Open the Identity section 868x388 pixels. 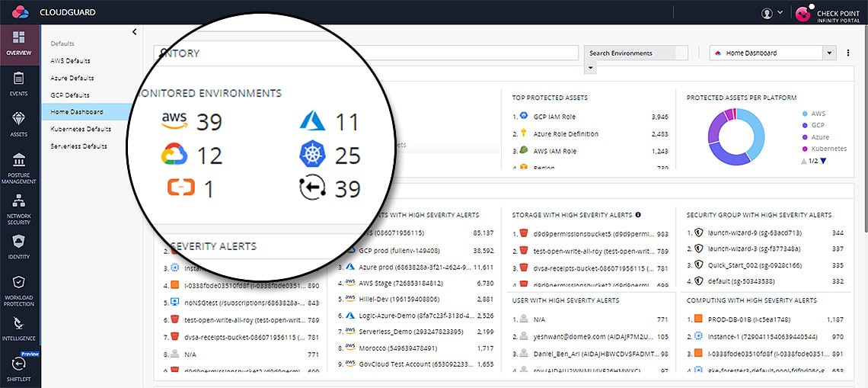[x=19, y=247]
